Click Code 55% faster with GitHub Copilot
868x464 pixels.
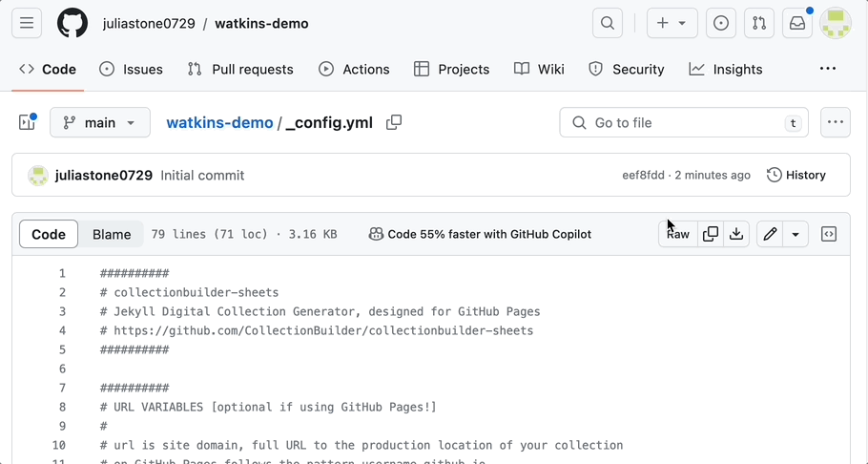(x=480, y=235)
